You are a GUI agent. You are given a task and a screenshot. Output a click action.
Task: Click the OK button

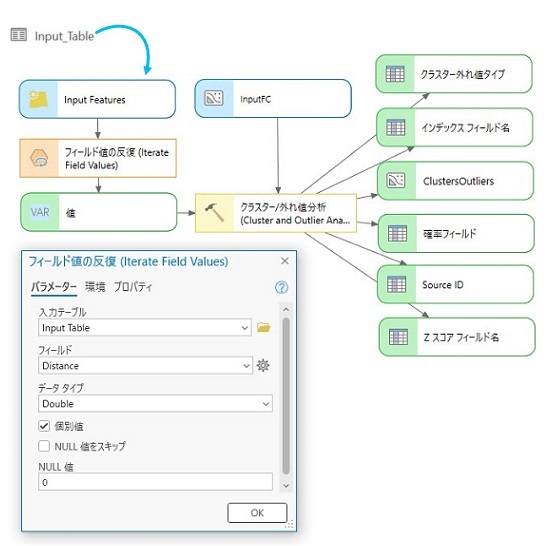click(x=257, y=513)
